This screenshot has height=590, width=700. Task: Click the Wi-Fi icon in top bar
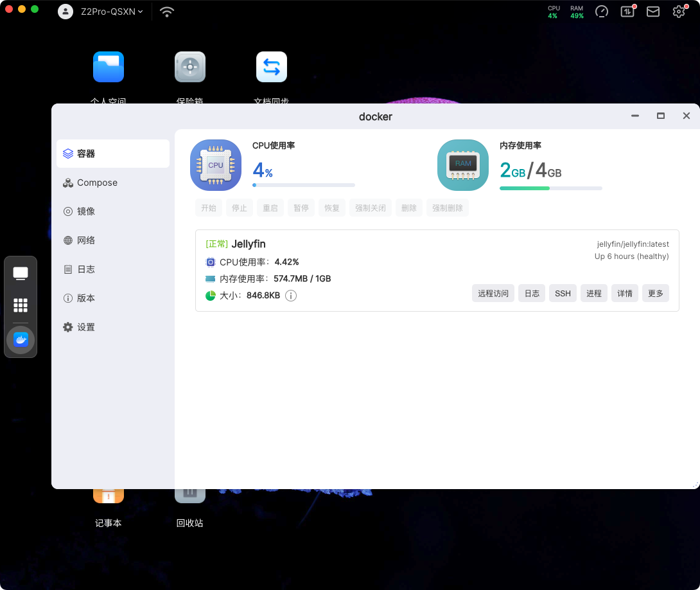tap(167, 12)
